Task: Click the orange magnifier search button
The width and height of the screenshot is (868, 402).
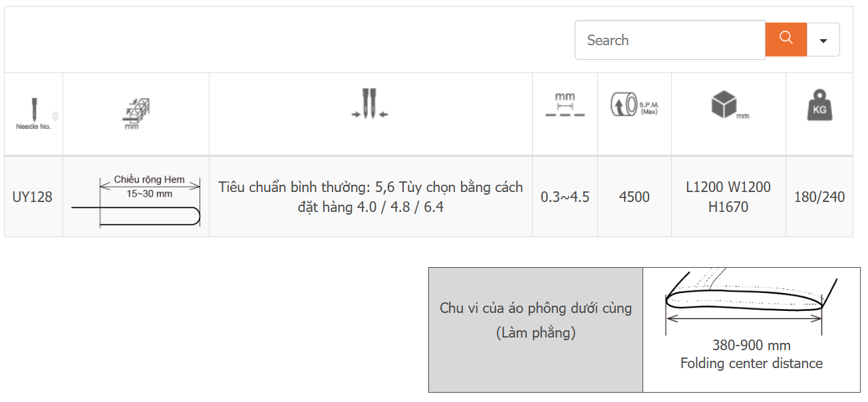Action: [x=786, y=40]
